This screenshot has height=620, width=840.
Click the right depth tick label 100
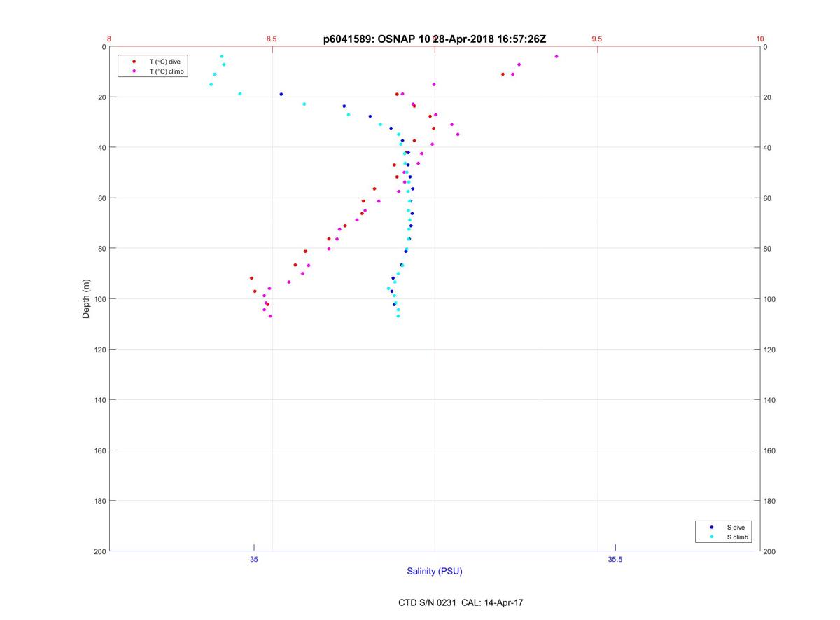770,299
